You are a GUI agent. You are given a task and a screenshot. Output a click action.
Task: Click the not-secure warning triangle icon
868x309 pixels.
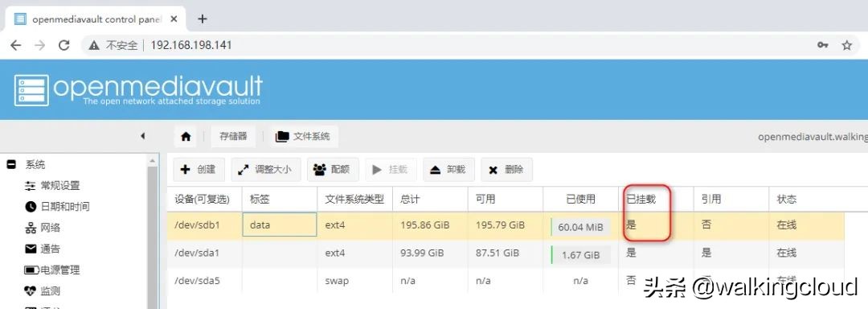click(x=94, y=45)
